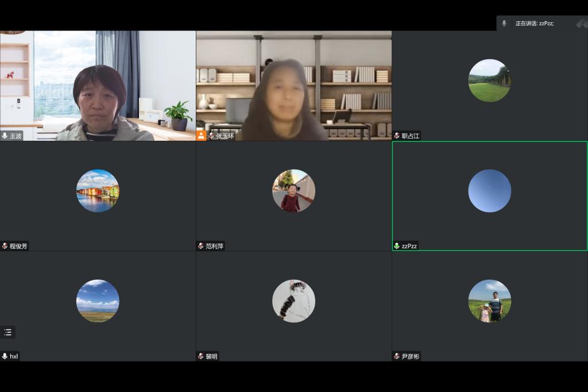Viewport: 588px width, 392px height.
Task: Click zzPzz's green active microphone icon
Action: coord(397,246)
